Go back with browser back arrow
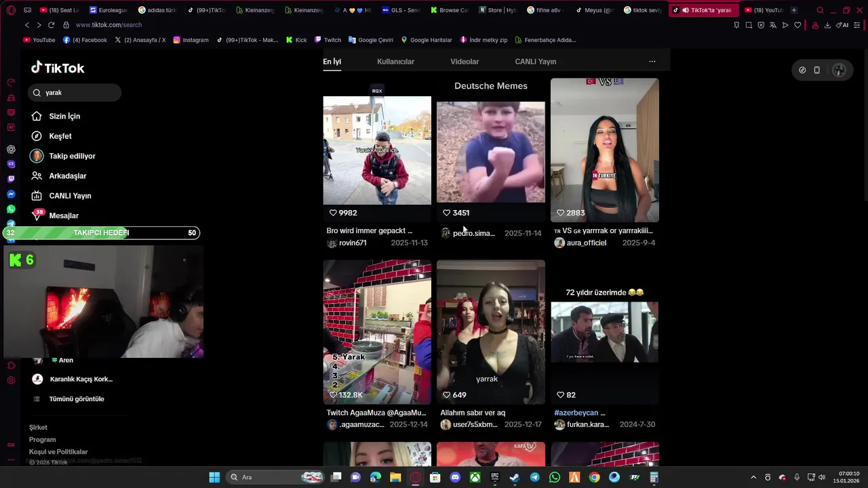 (x=26, y=25)
